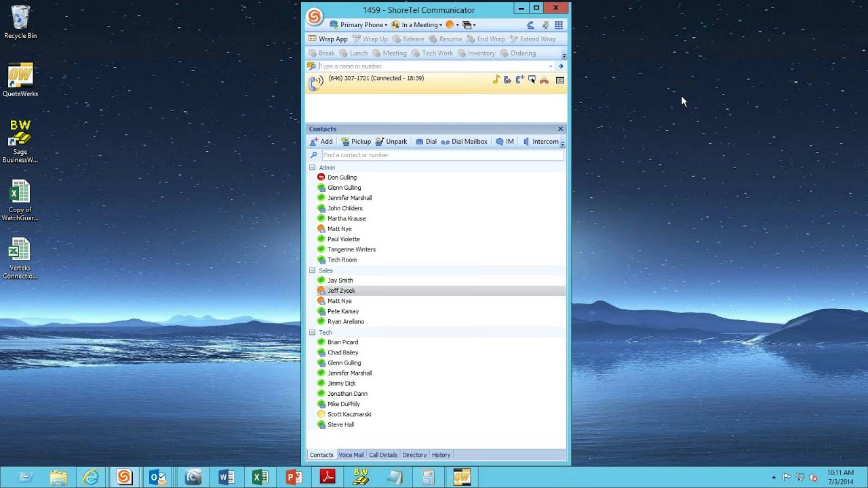868x488 pixels.
Task: Open the call note icon on active call
Action: (560, 80)
